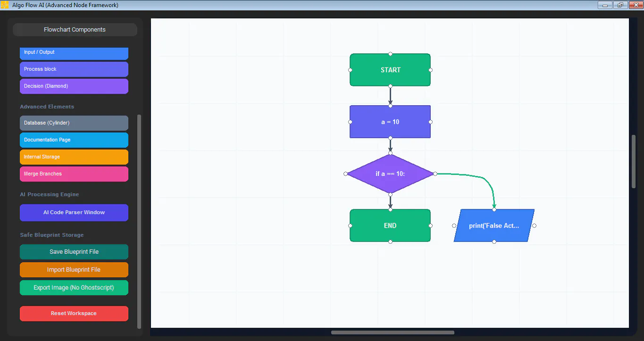Click the Algo Flow AI app icon in title bar
The height and width of the screenshot is (341, 644).
click(5, 5)
